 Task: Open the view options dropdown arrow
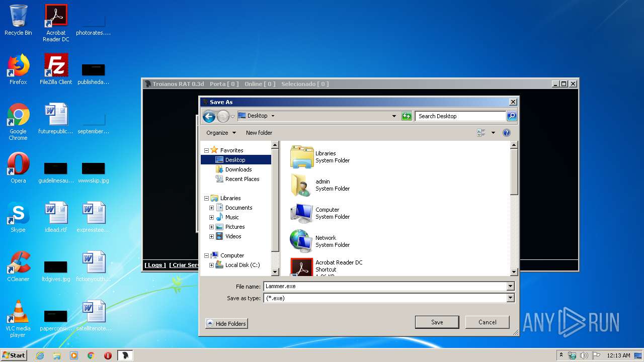(x=493, y=133)
